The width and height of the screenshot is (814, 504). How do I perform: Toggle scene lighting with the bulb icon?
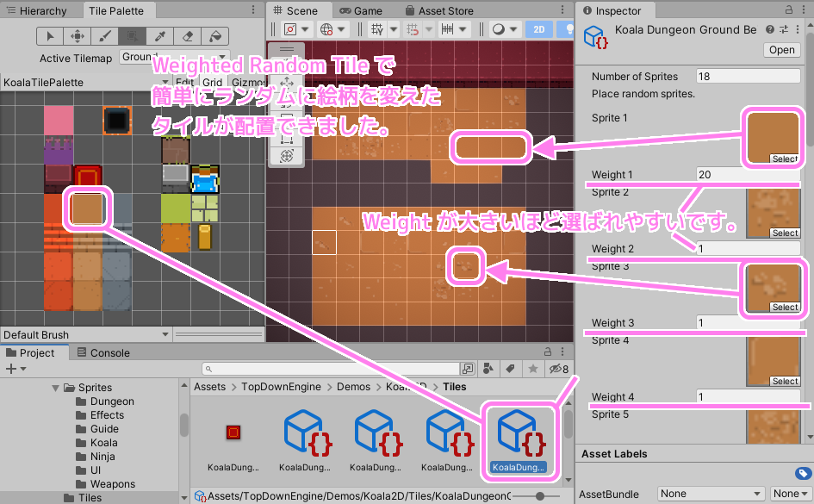[569, 28]
